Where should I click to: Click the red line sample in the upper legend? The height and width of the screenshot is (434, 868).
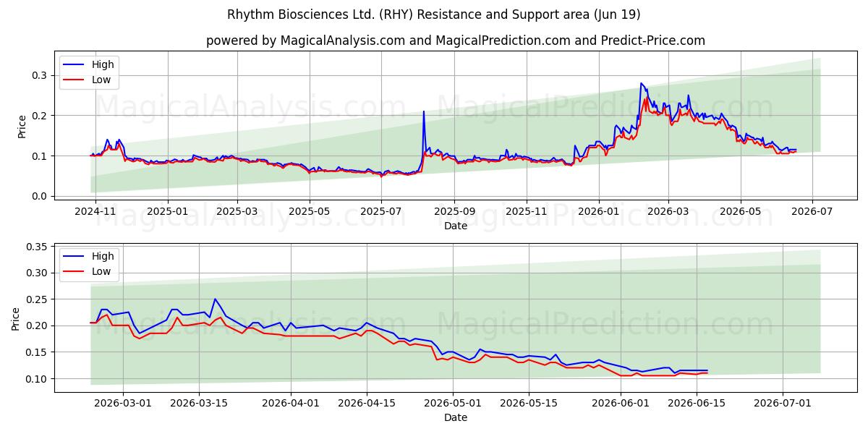click(x=75, y=80)
